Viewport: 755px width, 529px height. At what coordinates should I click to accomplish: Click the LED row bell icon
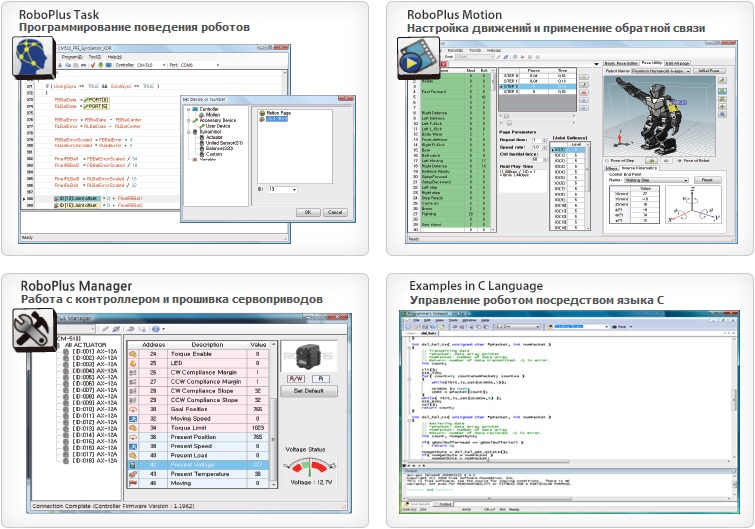[x=133, y=363]
